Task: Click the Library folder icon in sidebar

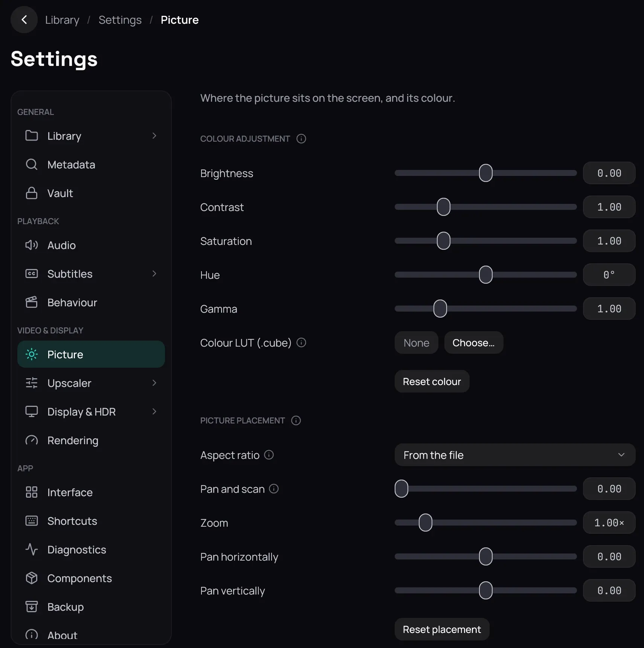Action: (32, 136)
